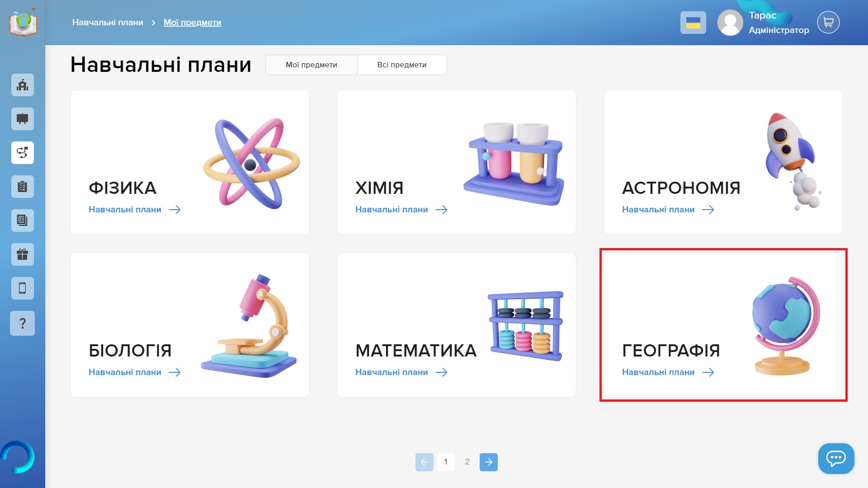Click the Ukrainian flag language button
Image resolution: width=868 pixels, height=488 pixels.
point(693,23)
